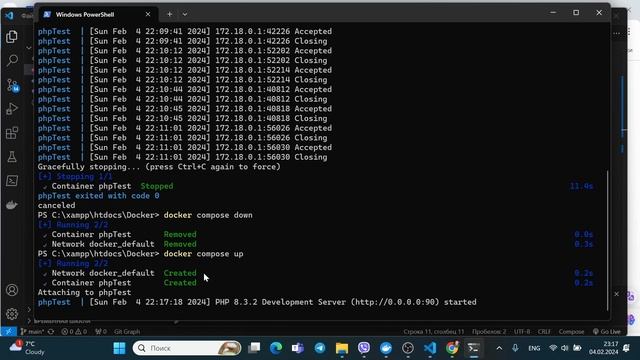Open OBS Studio from taskbar
Viewport: 640px width, 360px height.
pyautogui.click(x=408, y=348)
